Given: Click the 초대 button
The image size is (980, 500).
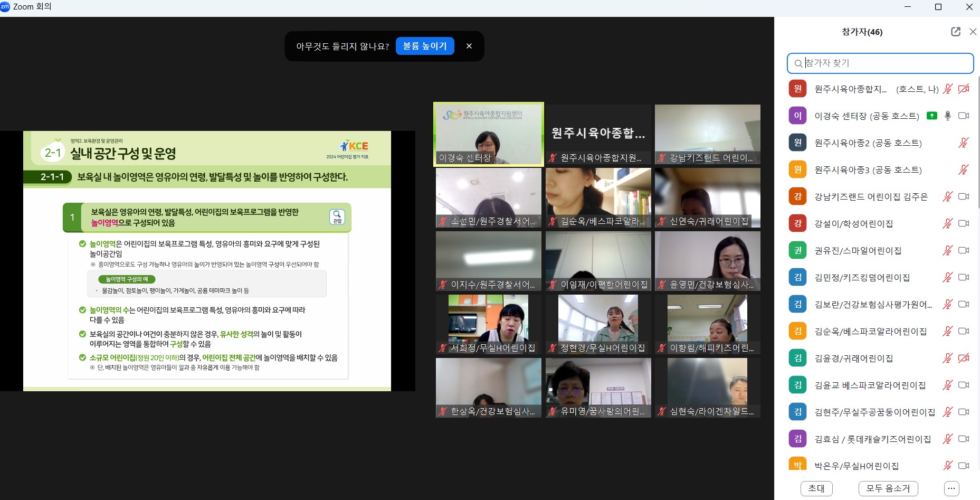Looking at the screenshot, I should pos(816,488).
